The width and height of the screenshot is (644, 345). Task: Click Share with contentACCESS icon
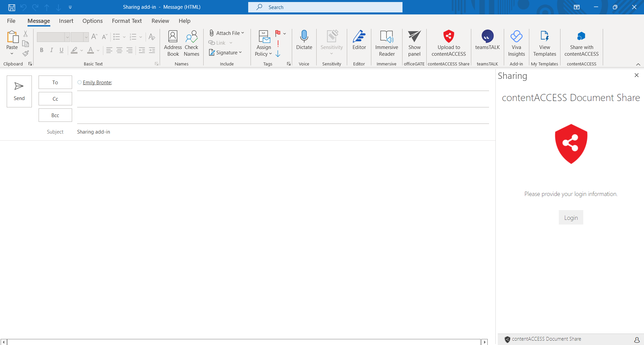[581, 36]
